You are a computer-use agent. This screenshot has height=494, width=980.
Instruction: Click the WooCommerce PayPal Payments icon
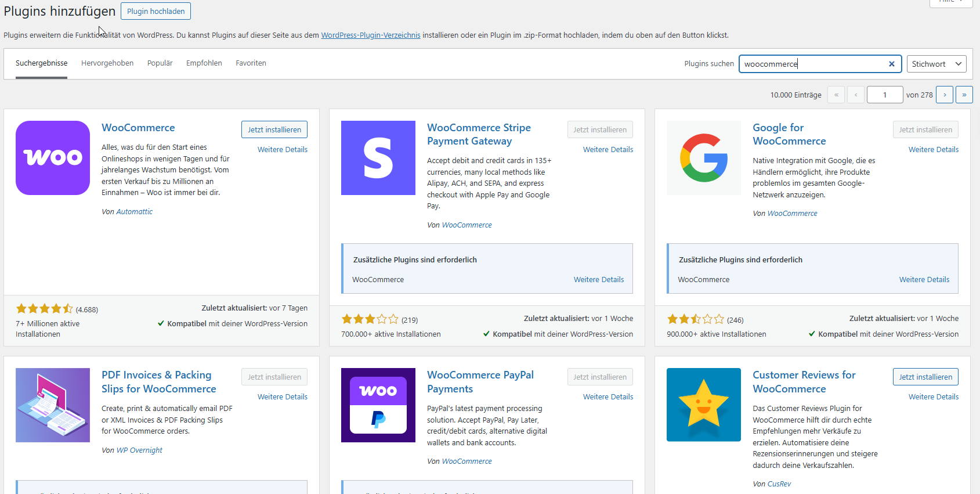click(x=378, y=405)
